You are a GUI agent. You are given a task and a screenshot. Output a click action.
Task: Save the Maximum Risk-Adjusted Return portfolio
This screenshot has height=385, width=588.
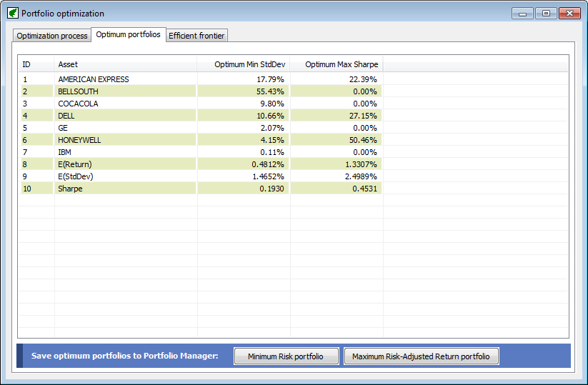pos(421,356)
